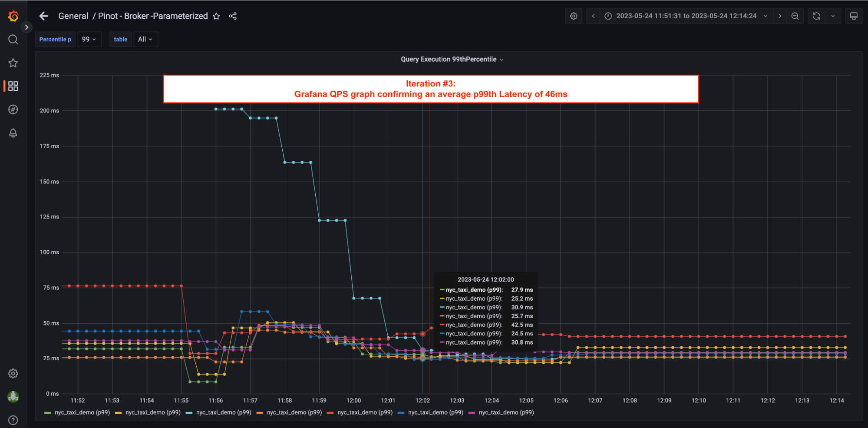Click the General breadcrumb link
The height and width of the screenshot is (428, 868).
(x=73, y=16)
